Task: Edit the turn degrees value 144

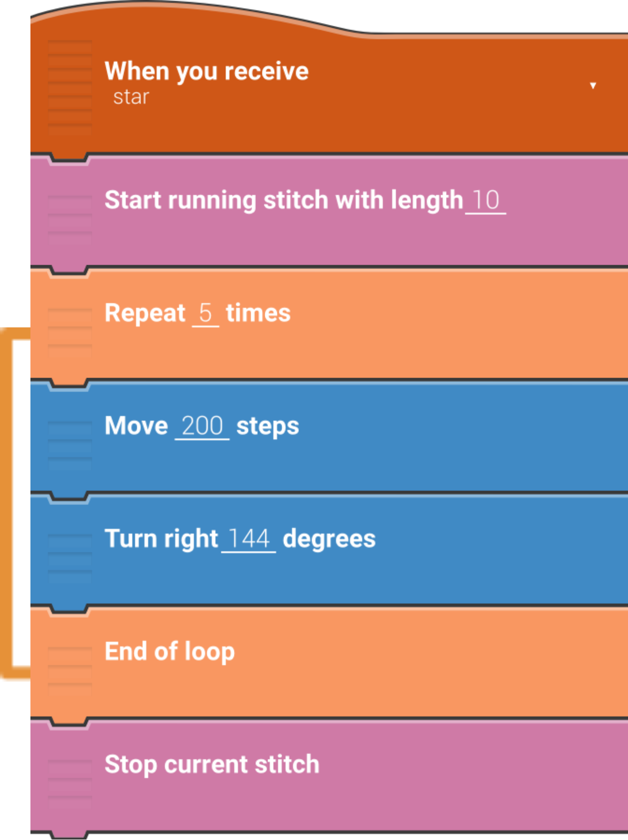Action: pos(248,539)
